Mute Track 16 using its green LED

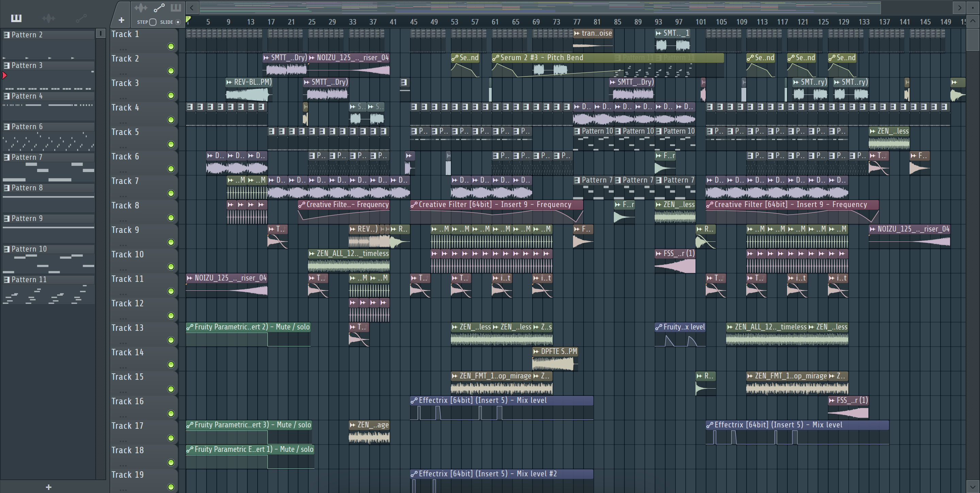[171, 413]
